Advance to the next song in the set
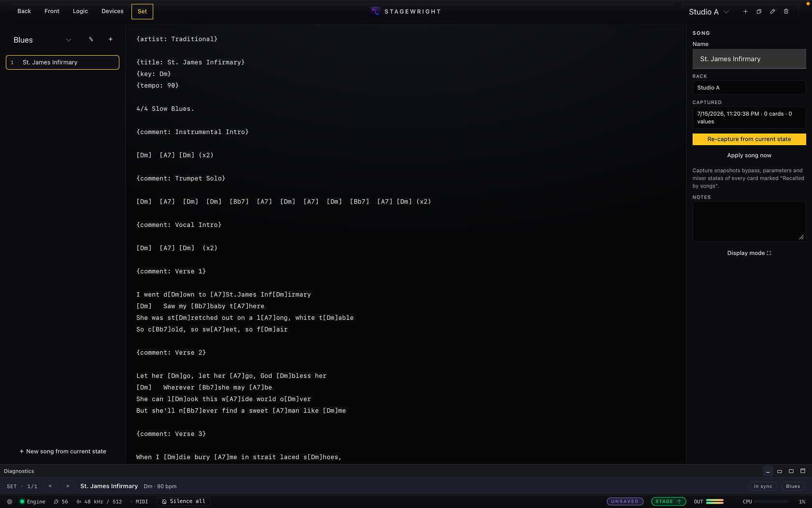 click(68, 486)
